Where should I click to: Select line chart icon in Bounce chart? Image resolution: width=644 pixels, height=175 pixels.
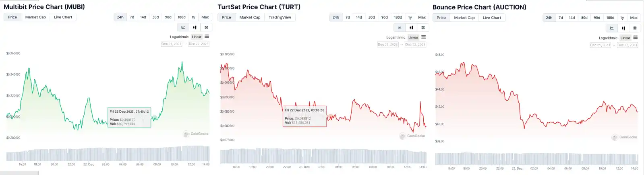612,28
